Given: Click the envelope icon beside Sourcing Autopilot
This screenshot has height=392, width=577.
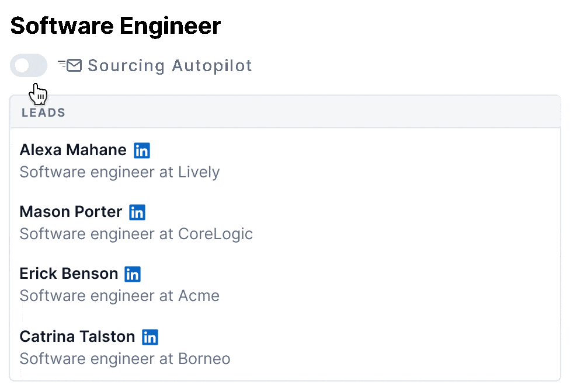Looking at the screenshot, I should [x=74, y=65].
